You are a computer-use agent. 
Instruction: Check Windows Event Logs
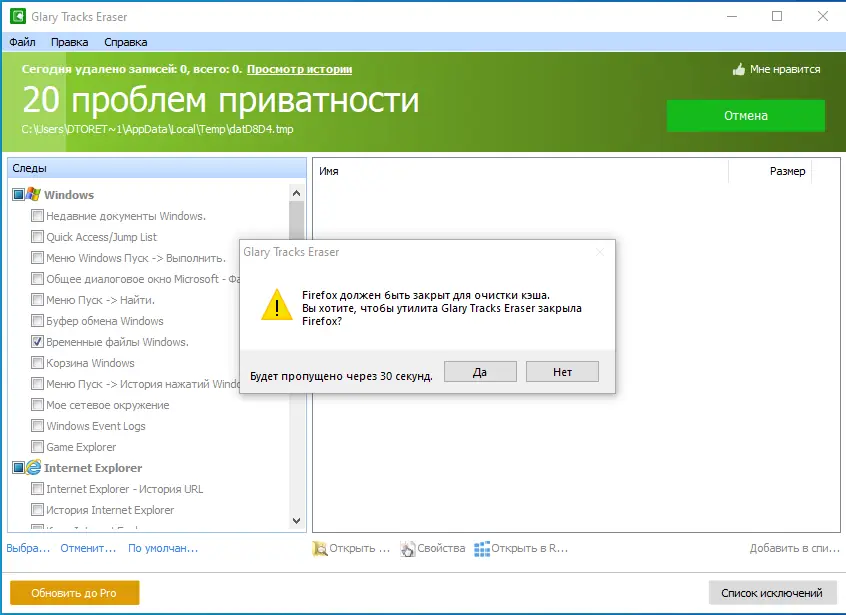tap(37, 426)
